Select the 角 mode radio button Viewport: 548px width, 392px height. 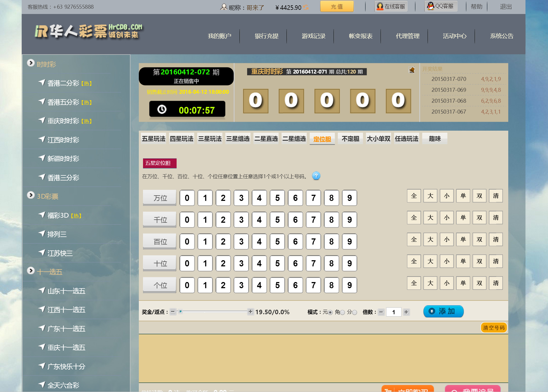(342, 312)
